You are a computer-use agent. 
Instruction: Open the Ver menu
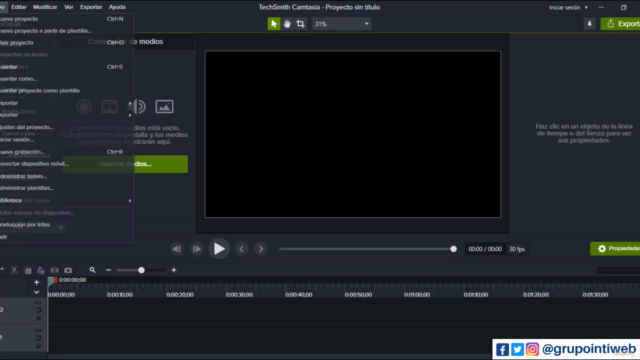coord(69,7)
